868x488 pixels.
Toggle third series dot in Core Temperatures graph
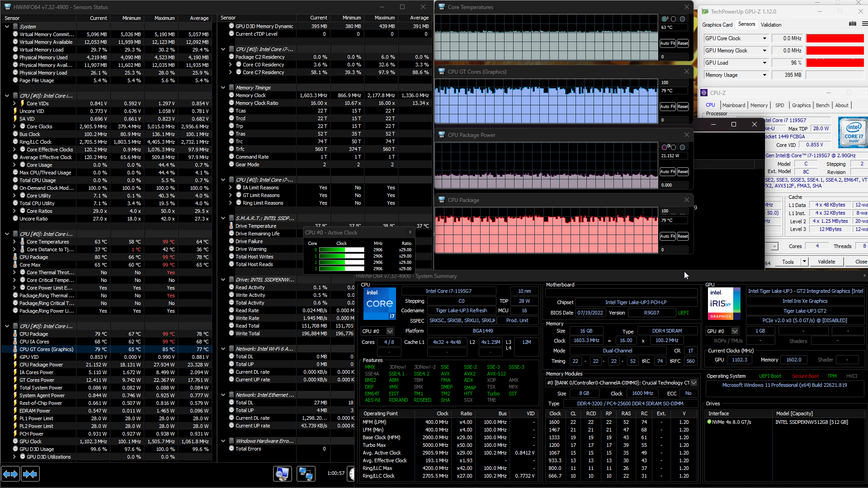tap(683, 19)
